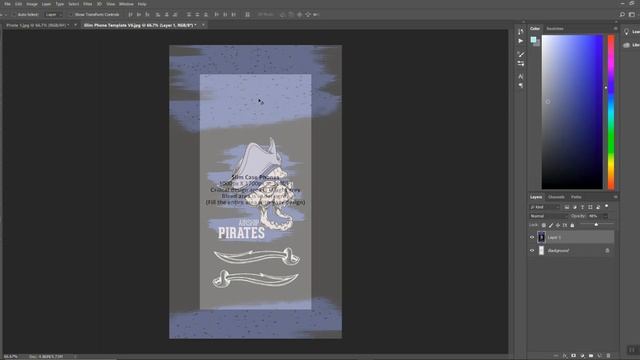
Task: Open the Layers panel menu icon
Action: point(616,197)
